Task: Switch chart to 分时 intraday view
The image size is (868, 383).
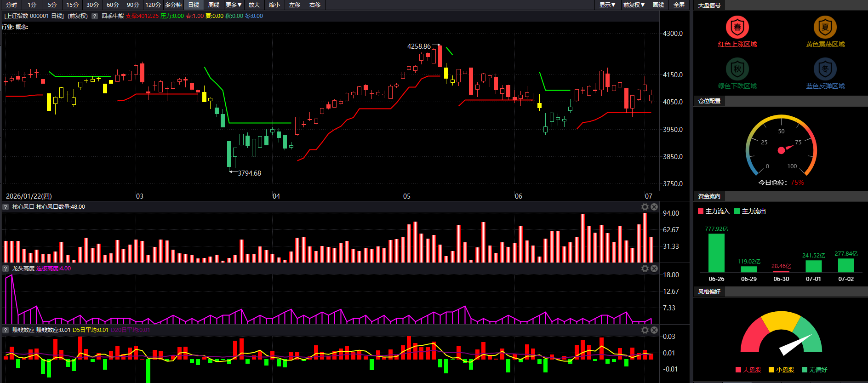Action: [11, 5]
